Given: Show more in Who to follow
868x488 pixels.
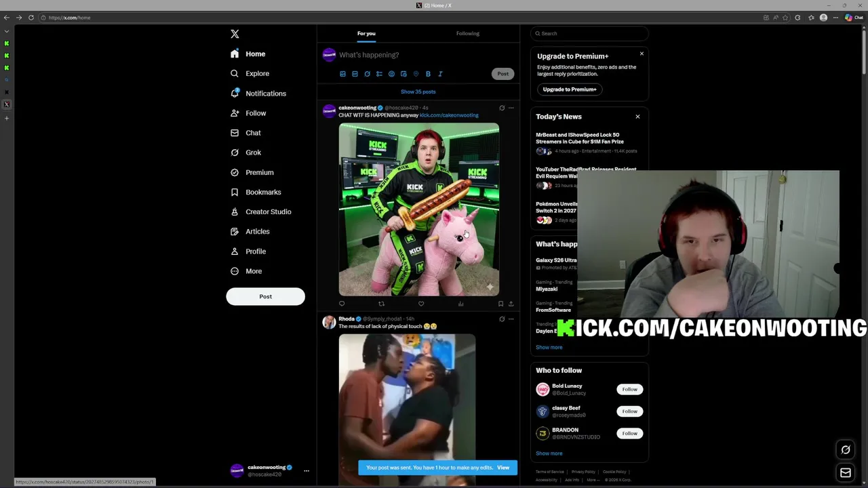Looking at the screenshot, I should pos(549,453).
